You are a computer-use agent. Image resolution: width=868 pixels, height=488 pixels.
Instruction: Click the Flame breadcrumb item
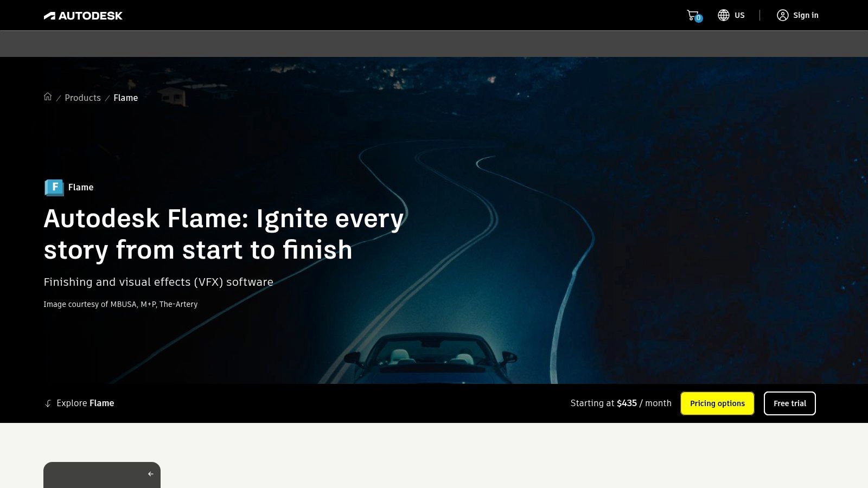point(125,98)
